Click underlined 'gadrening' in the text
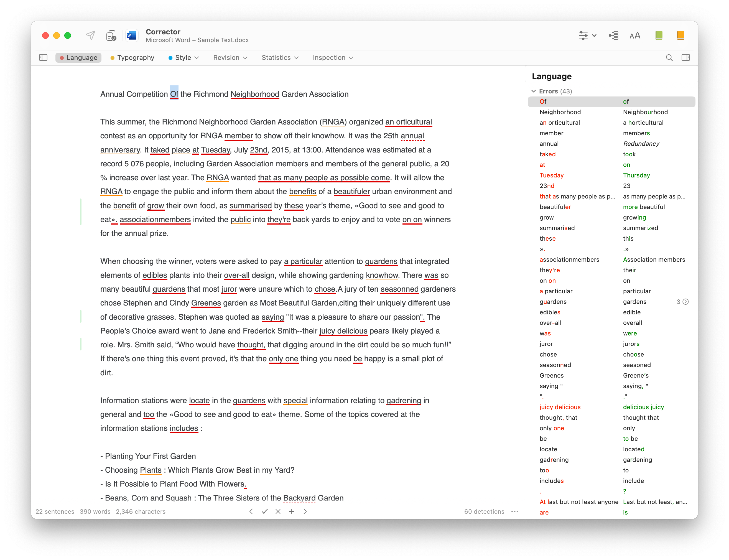Viewport: 729px width, 560px height. (404, 401)
